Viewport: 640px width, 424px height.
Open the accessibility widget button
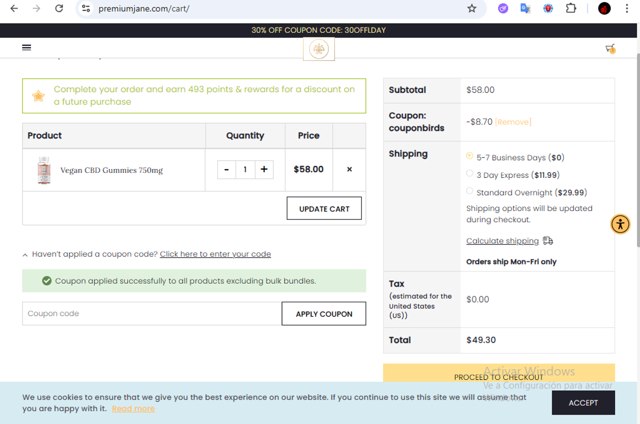(620, 224)
